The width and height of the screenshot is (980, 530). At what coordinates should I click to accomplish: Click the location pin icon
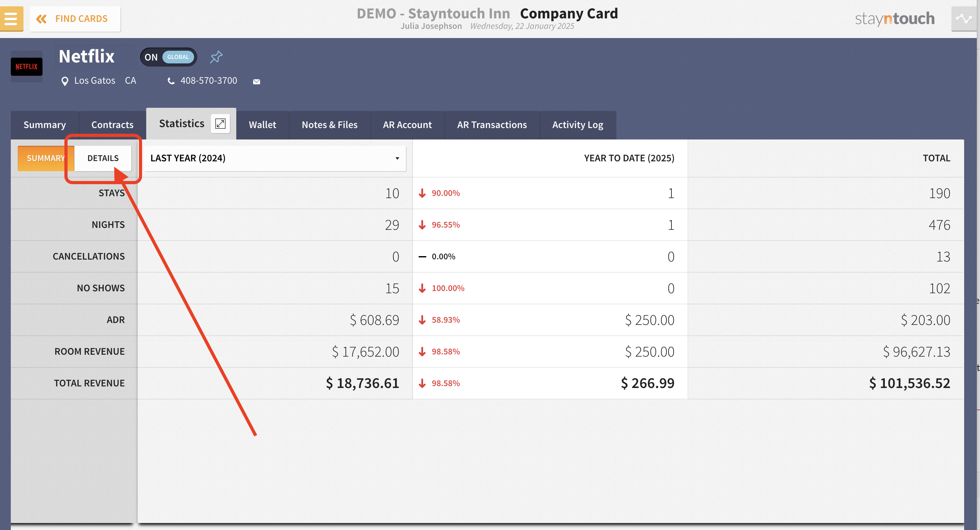click(x=65, y=81)
